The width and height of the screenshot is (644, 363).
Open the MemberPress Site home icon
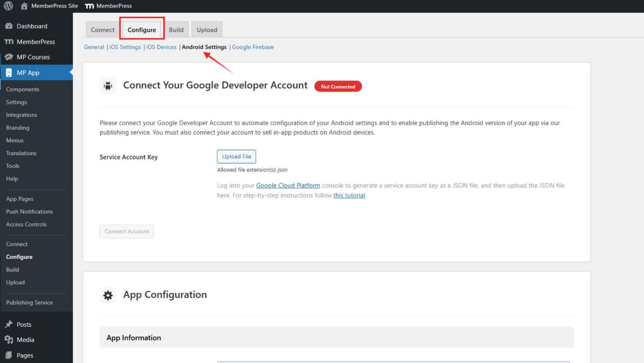(x=24, y=6)
